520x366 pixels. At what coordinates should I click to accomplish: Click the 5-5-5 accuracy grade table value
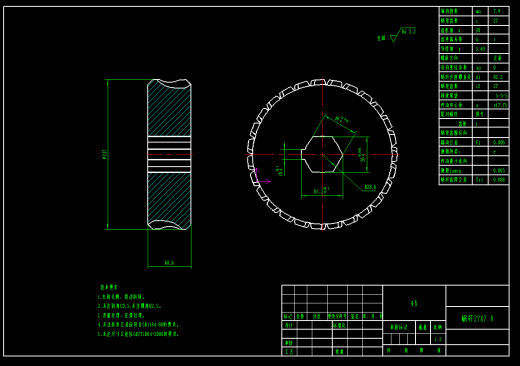point(501,95)
